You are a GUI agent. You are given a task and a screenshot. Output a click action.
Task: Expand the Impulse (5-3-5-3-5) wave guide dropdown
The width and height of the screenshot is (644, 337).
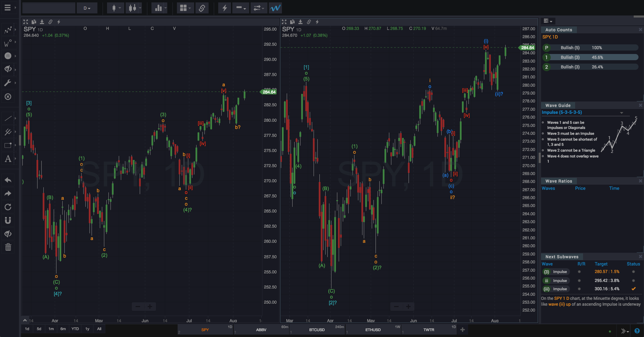(x=622, y=113)
